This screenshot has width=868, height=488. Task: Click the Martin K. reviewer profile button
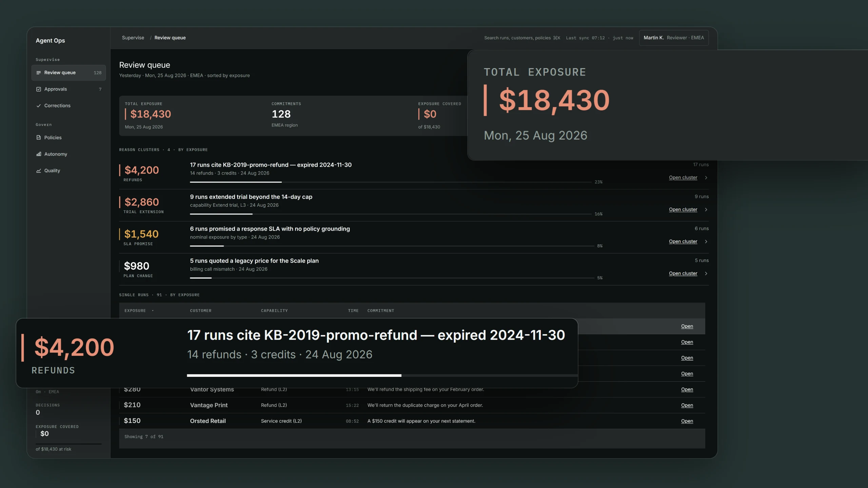point(674,38)
